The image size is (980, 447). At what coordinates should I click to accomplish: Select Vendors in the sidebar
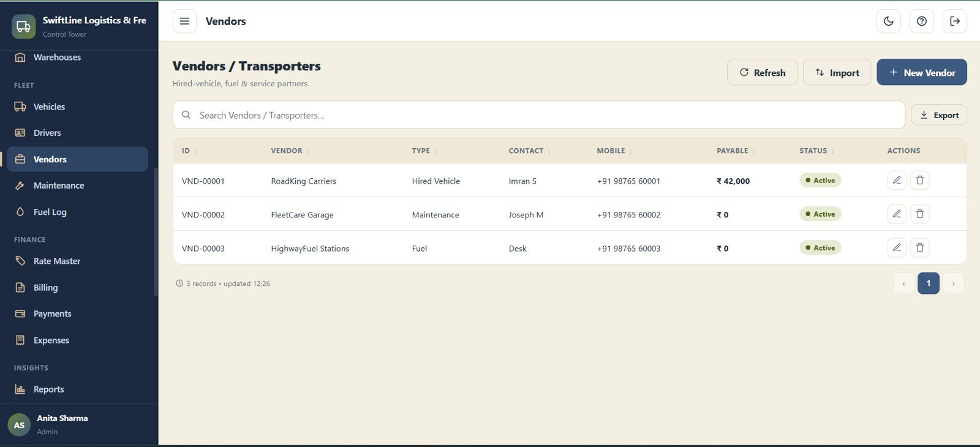point(77,159)
